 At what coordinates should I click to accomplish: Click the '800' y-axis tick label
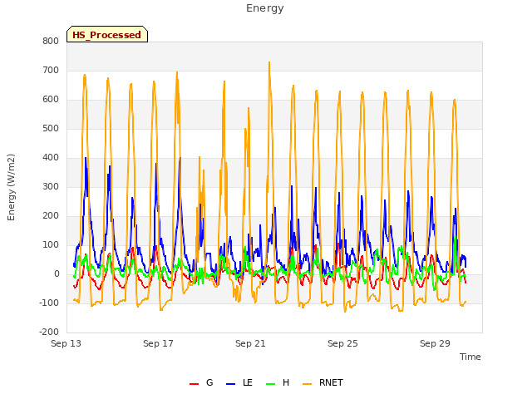click(51, 41)
